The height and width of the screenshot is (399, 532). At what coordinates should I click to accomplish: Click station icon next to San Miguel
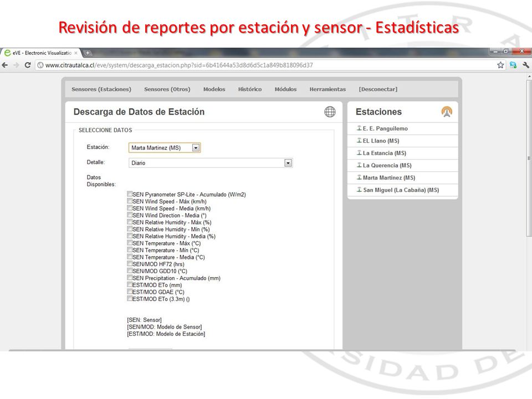coord(359,190)
